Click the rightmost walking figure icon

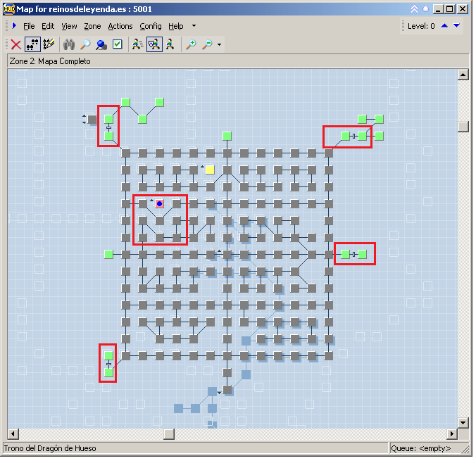[170, 44]
